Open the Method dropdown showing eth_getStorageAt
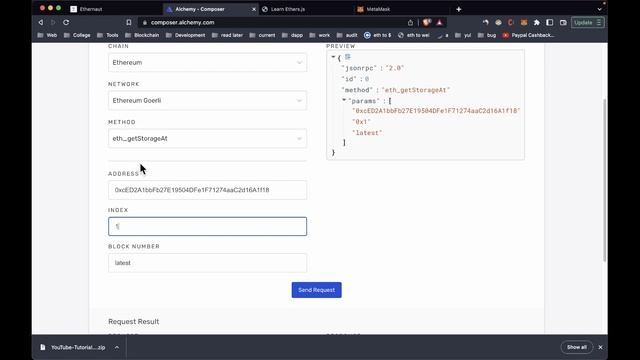 (x=207, y=138)
